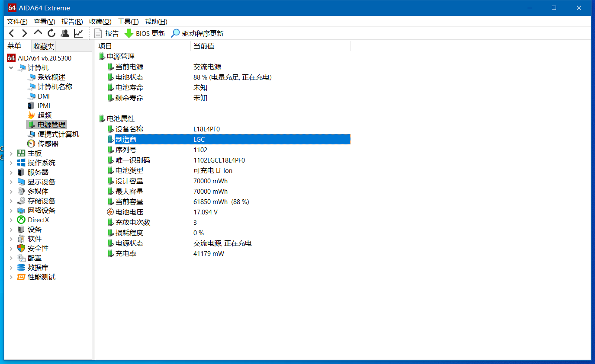Select the 电池电压 row
Image resolution: width=595 pixels, height=364 pixels.
click(228, 212)
